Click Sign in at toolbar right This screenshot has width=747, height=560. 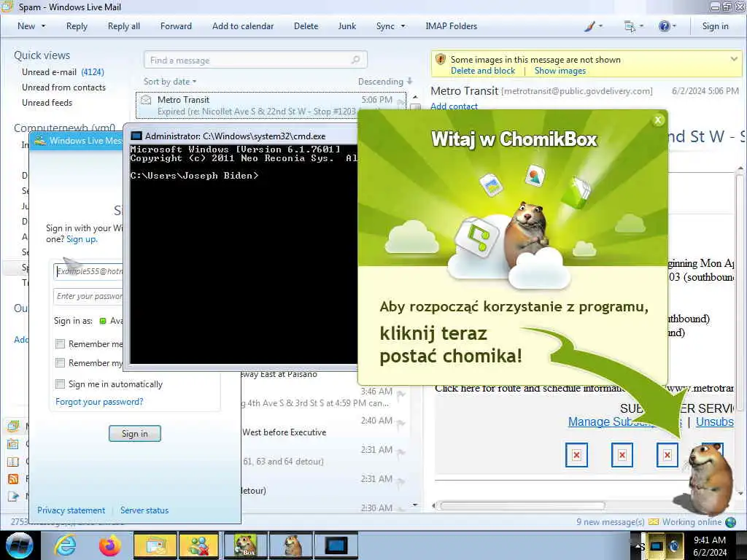(x=715, y=26)
